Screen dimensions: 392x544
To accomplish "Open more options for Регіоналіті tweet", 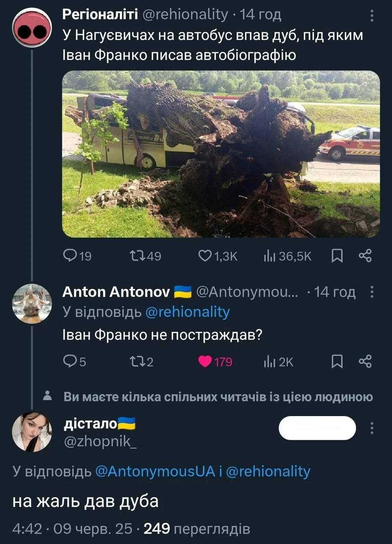I will pyautogui.click(x=372, y=16).
